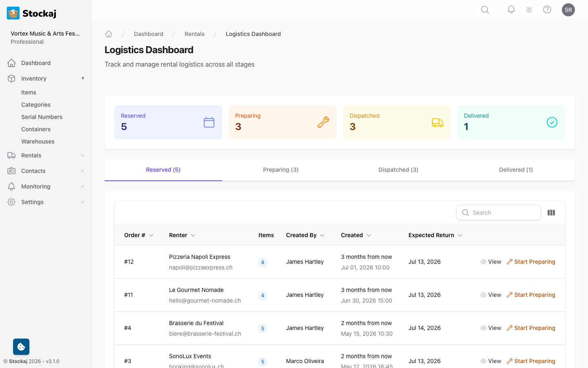
Task: Open the Delivered (1) tab
Action: [516, 170]
